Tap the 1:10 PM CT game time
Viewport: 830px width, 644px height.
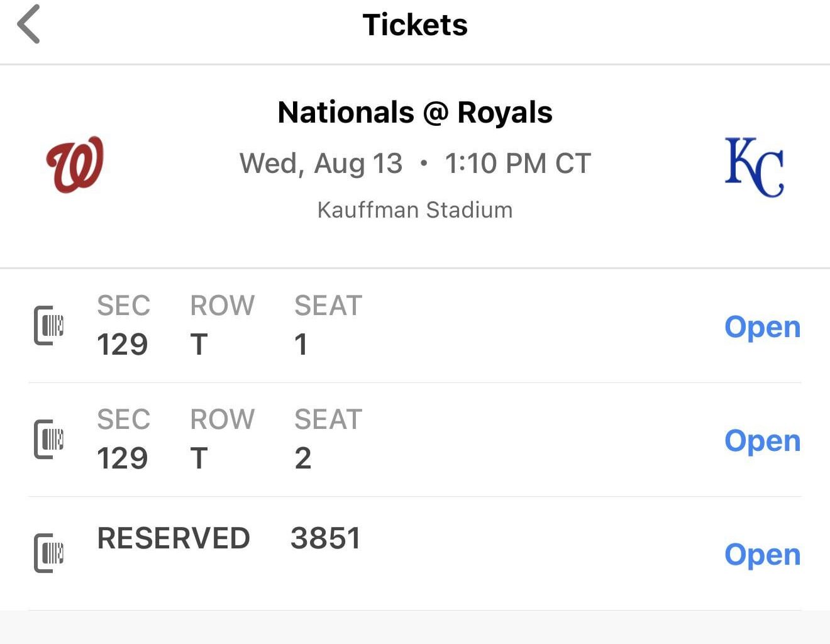[518, 163]
